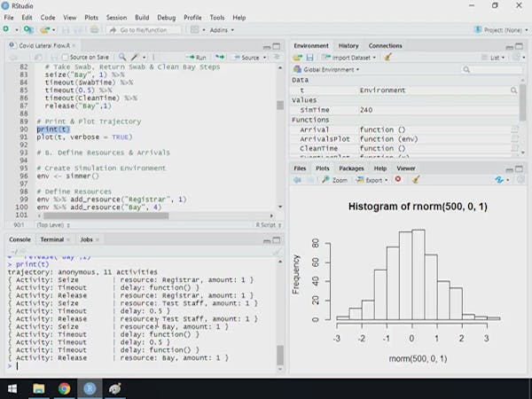Click the Windows Start button
532x399 pixels.
click(x=12, y=388)
